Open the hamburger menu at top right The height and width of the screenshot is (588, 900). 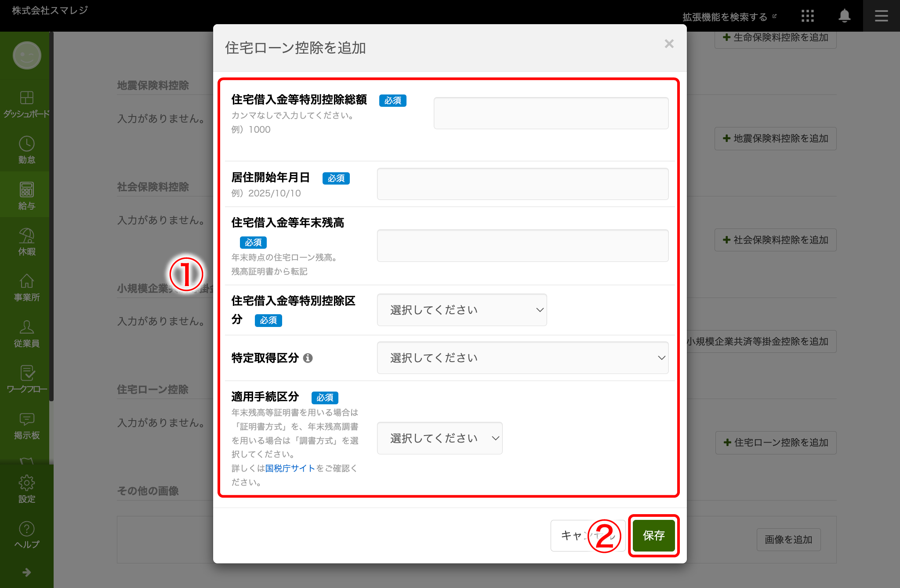pyautogui.click(x=881, y=16)
